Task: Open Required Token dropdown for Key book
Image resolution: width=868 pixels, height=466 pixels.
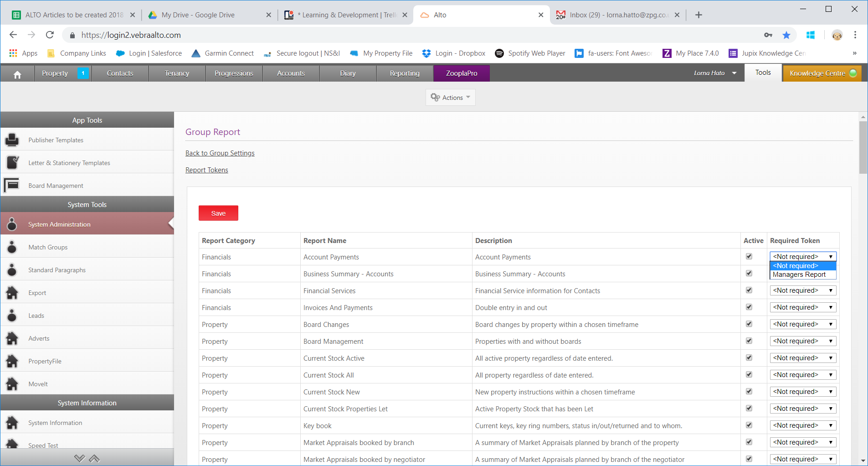Action: tap(803, 425)
